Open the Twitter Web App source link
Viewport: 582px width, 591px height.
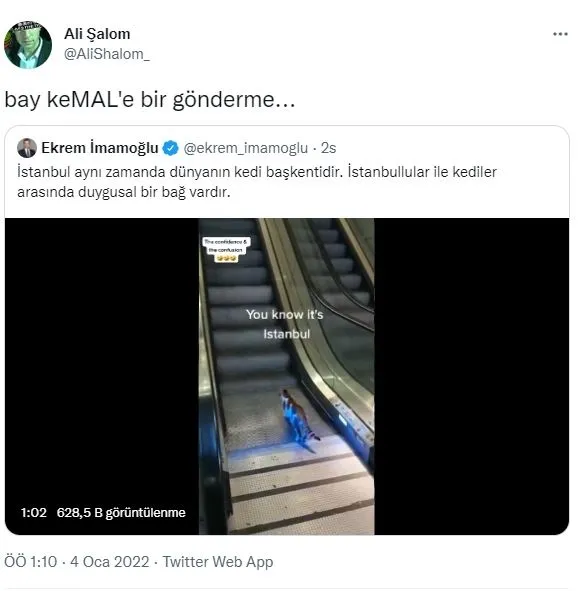pos(218,562)
